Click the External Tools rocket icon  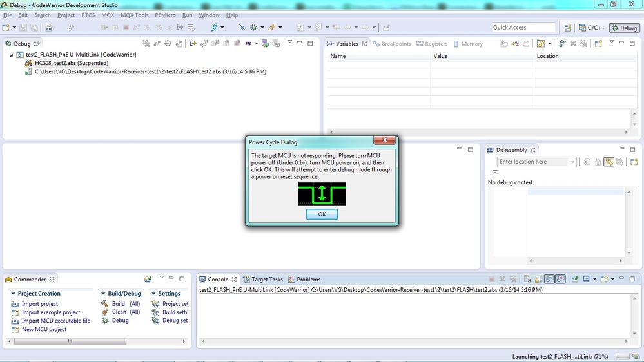[x=272, y=28]
